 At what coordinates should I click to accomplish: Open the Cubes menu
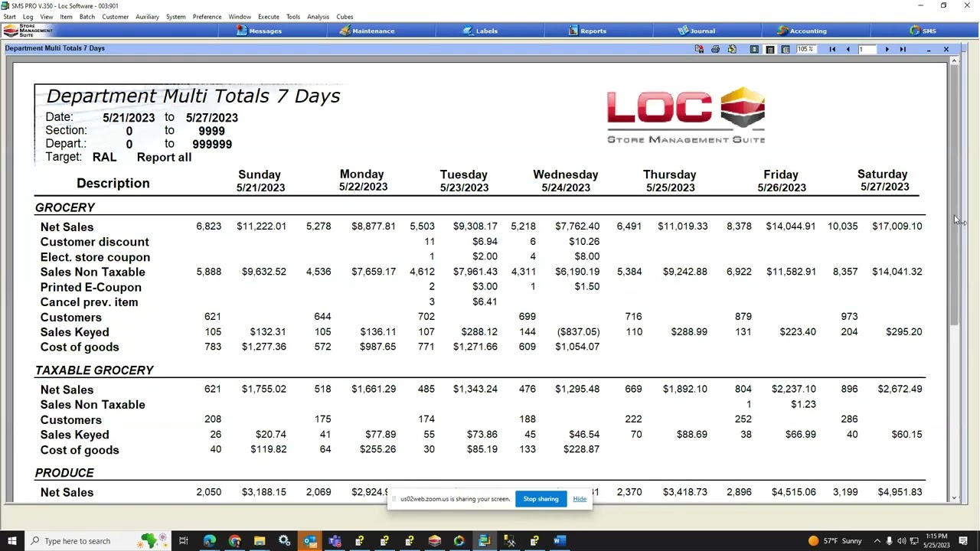(345, 17)
